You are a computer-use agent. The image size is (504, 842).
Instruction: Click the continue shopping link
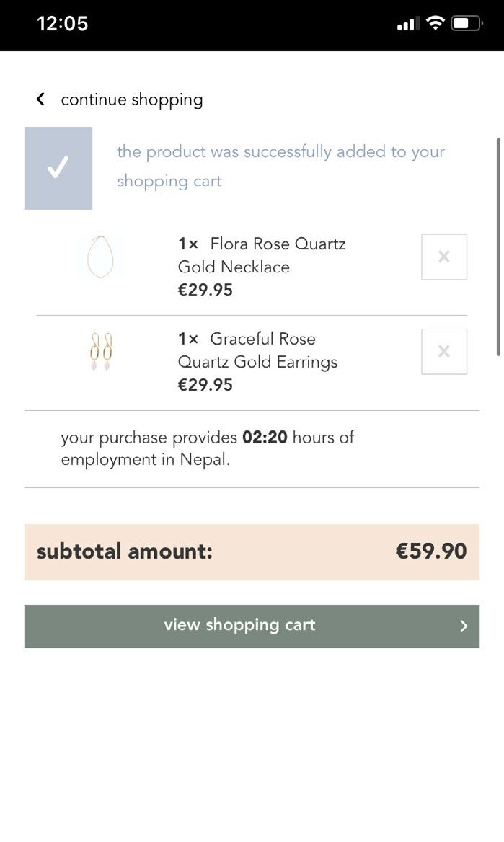(x=131, y=99)
